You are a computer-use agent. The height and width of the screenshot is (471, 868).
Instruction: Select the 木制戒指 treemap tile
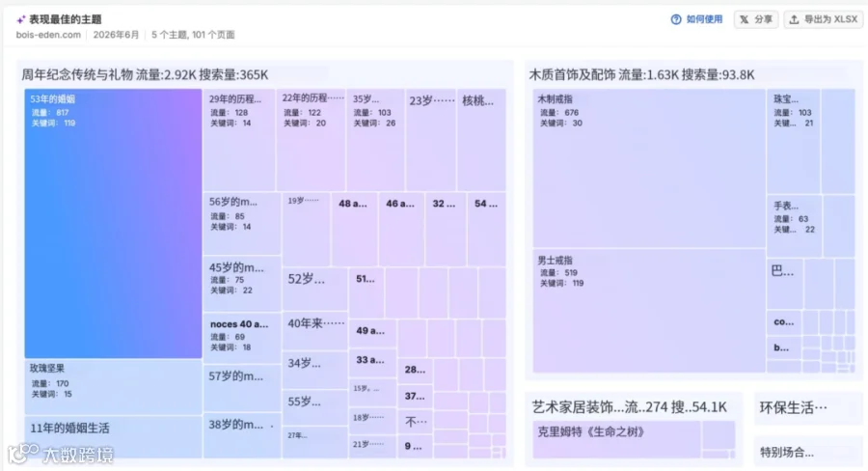click(649, 168)
